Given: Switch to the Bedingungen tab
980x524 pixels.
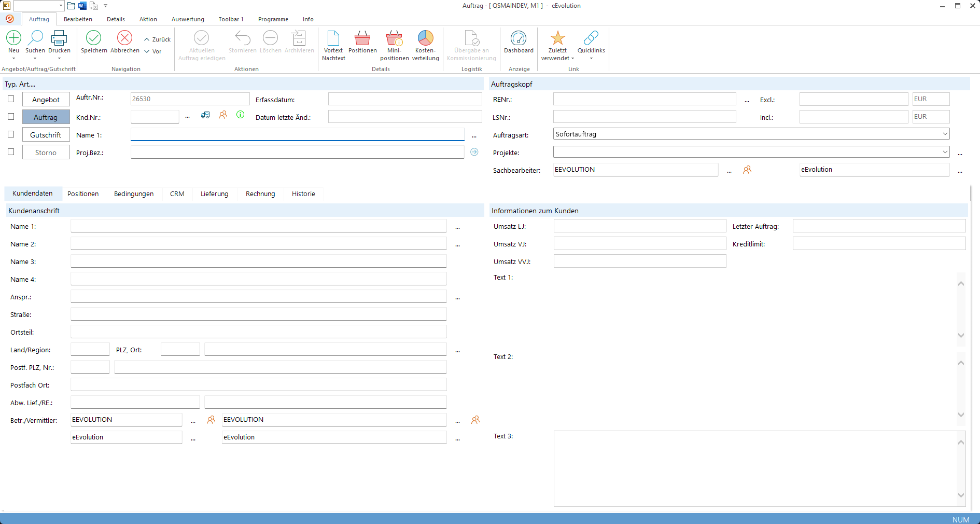Looking at the screenshot, I should [134, 194].
